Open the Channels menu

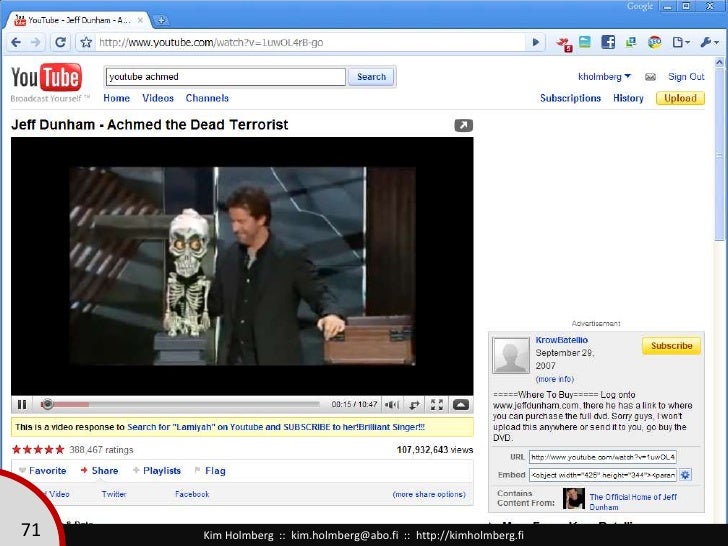(x=207, y=98)
